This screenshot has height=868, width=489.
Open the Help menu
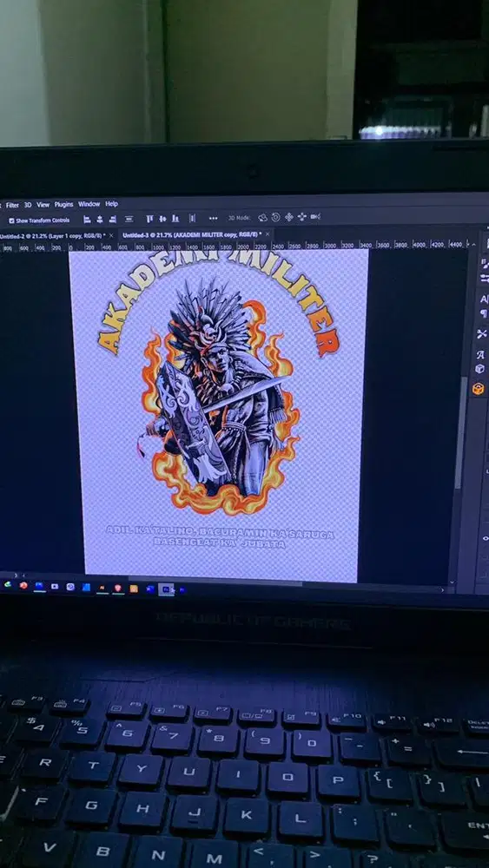click(112, 204)
